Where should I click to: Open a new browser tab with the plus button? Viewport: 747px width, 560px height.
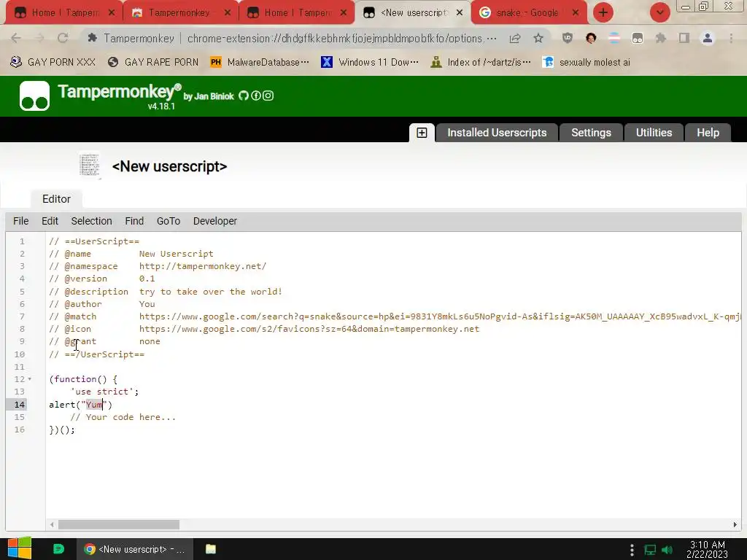tap(603, 12)
